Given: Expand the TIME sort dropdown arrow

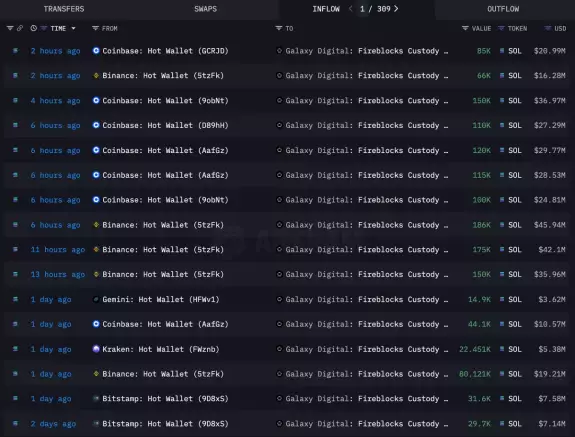Looking at the screenshot, I should point(73,28).
